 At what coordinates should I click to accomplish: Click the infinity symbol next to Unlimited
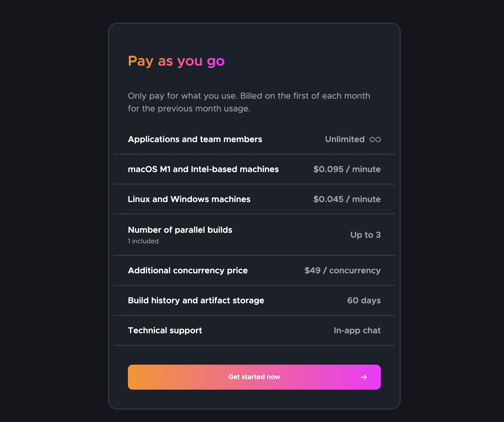point(375,139)
